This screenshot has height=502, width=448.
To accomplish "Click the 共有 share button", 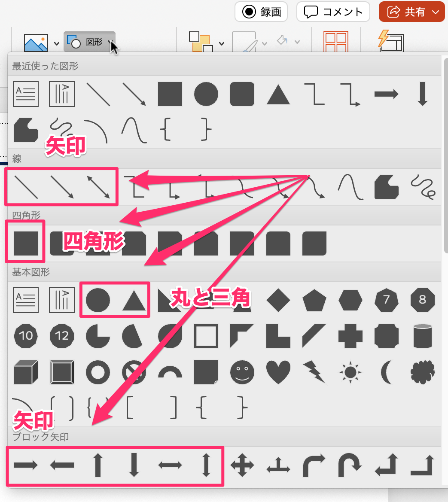I will pyautogui.click(x=412, y=12).
